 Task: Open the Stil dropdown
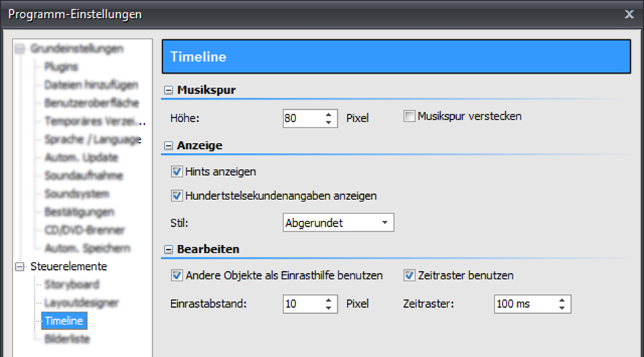click(x=384, y=223)
